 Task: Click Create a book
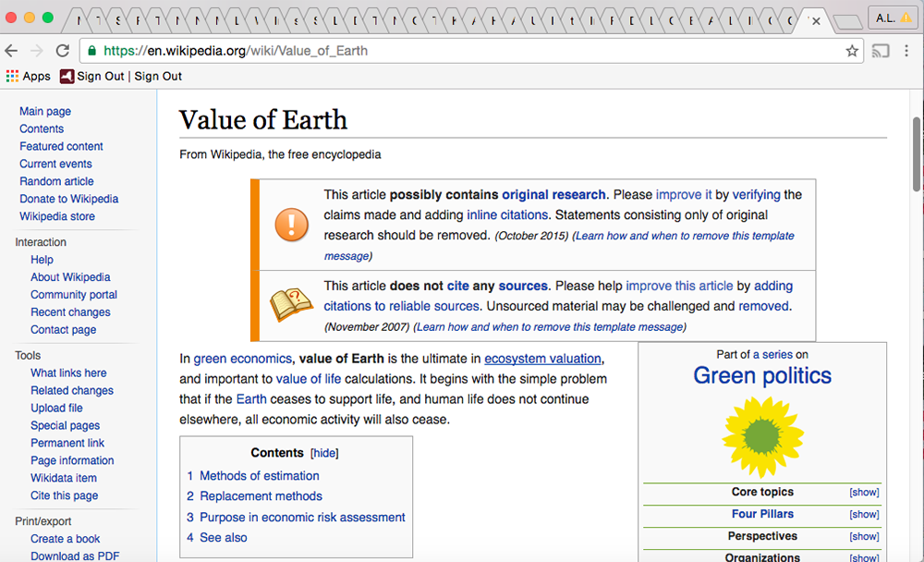65,539
